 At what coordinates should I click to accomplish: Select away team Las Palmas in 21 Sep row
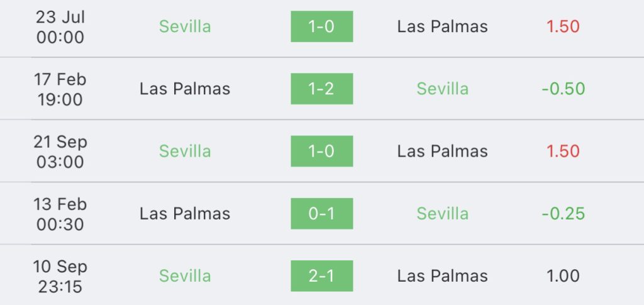click(442, 152)
